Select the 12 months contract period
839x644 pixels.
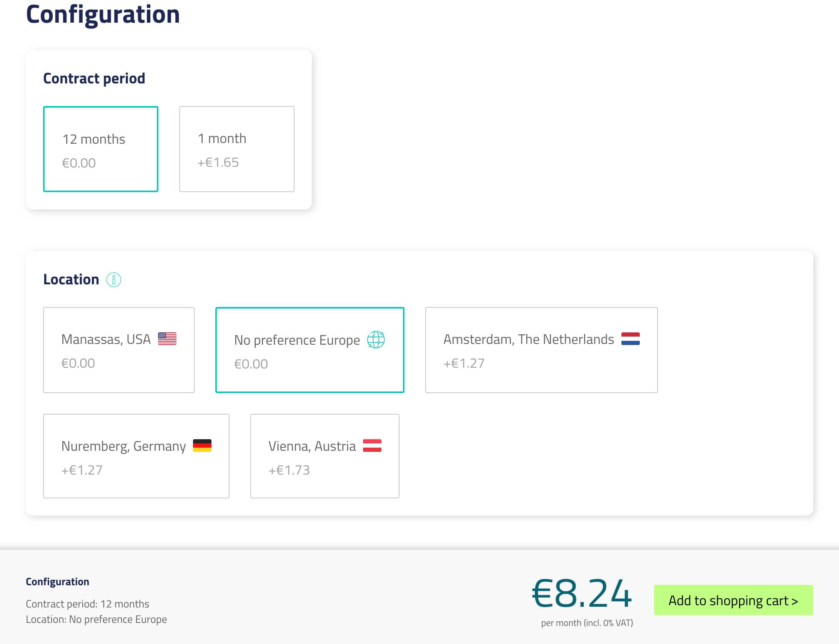pos(101,149)
